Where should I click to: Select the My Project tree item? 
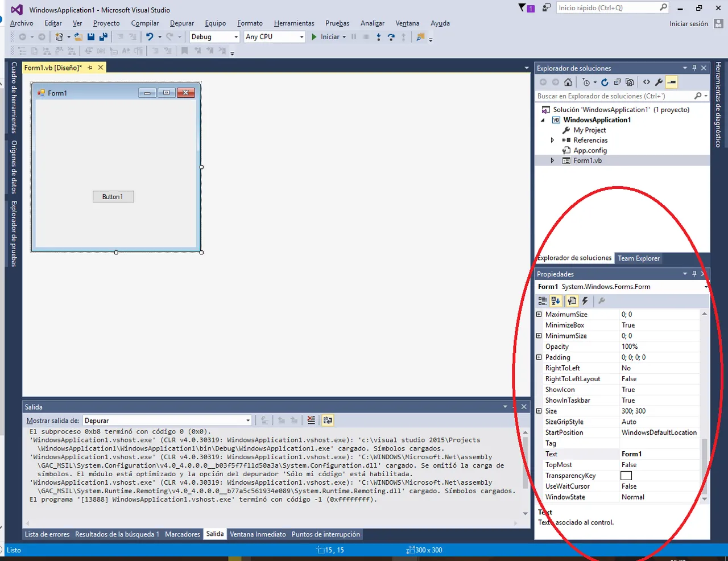(589, 130)
